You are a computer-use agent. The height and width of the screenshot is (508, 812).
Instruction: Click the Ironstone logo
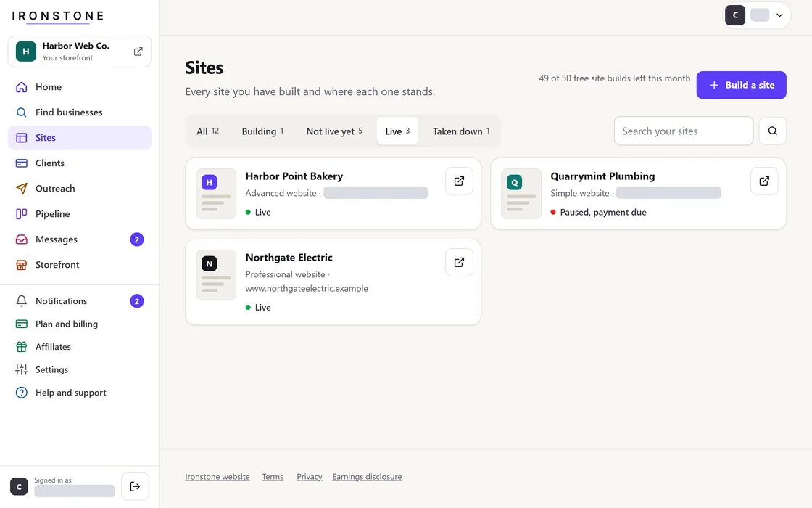[58, 16]
